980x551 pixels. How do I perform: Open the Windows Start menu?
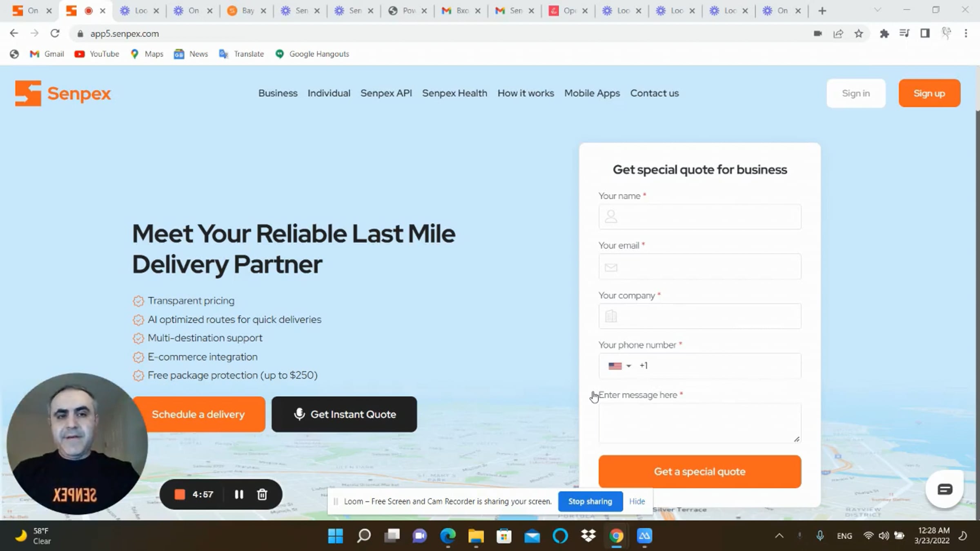click(336, 536)
